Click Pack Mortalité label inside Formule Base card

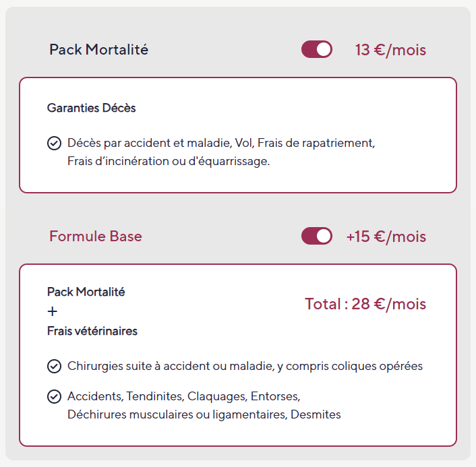click(86, 292)
